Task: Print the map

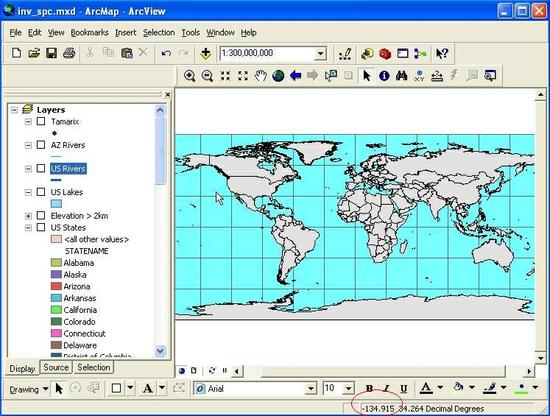Action: tap(69, 53)
